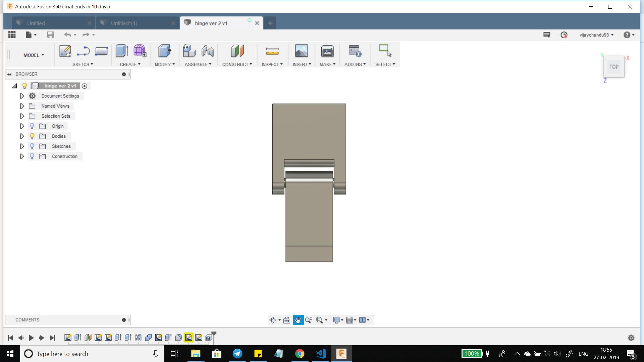Switch to the Untitled*(1) tab
644x362 pixels.
[124, 23]
